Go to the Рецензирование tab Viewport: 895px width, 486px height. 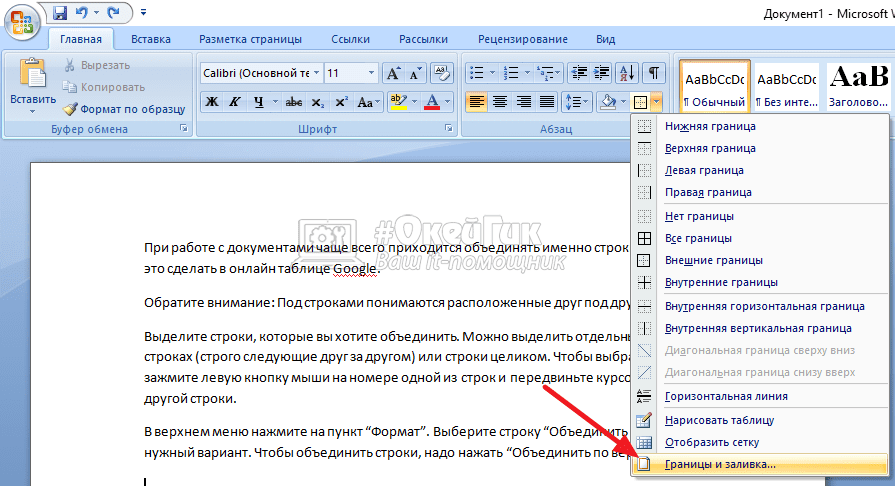(523, 39)
